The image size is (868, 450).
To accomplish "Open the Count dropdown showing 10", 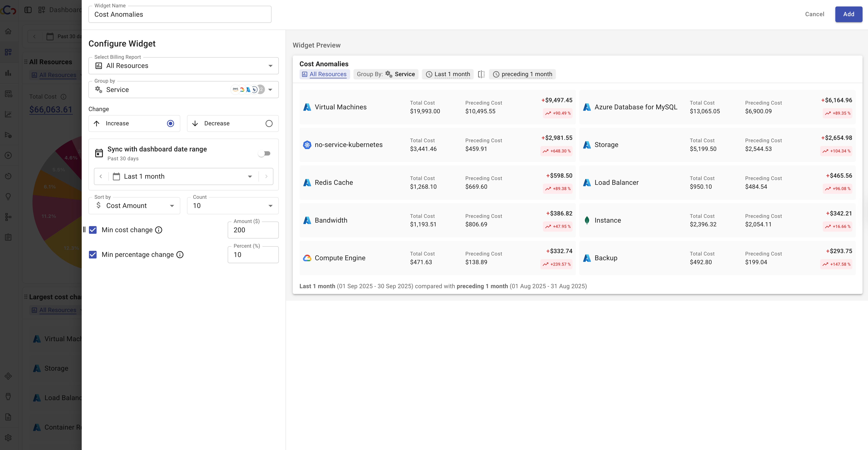I will tap(232, 206).
